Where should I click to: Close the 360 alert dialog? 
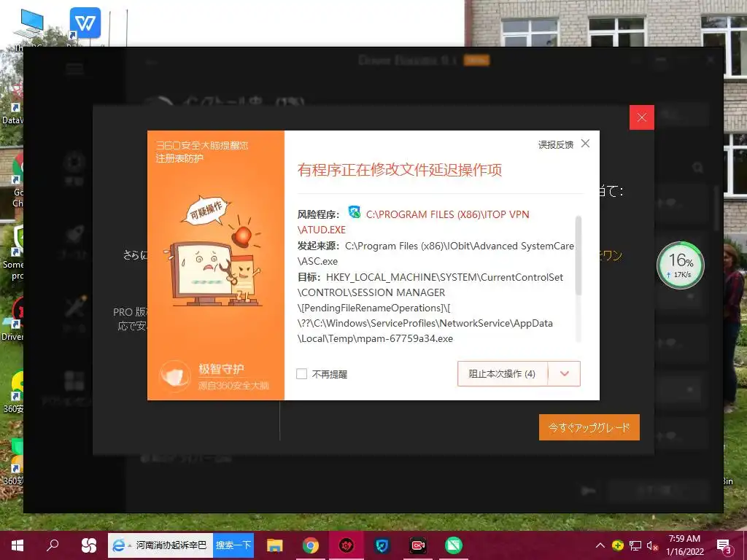tap(586, 144)
